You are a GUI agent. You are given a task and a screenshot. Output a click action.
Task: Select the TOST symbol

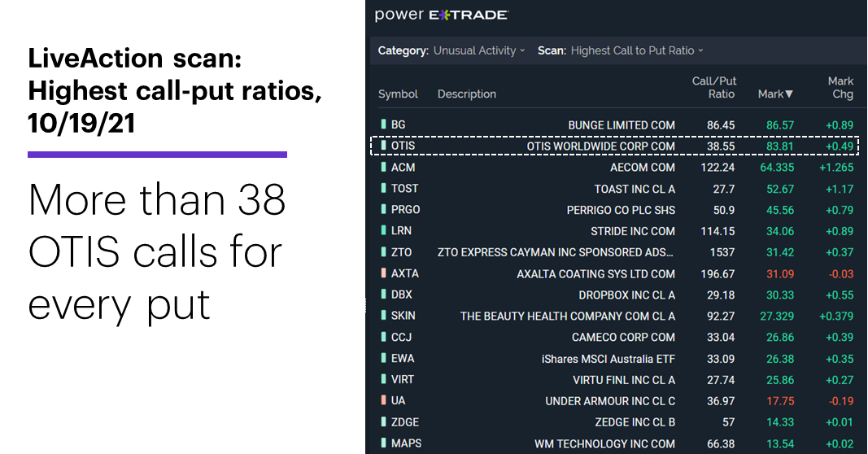point(404,188)
